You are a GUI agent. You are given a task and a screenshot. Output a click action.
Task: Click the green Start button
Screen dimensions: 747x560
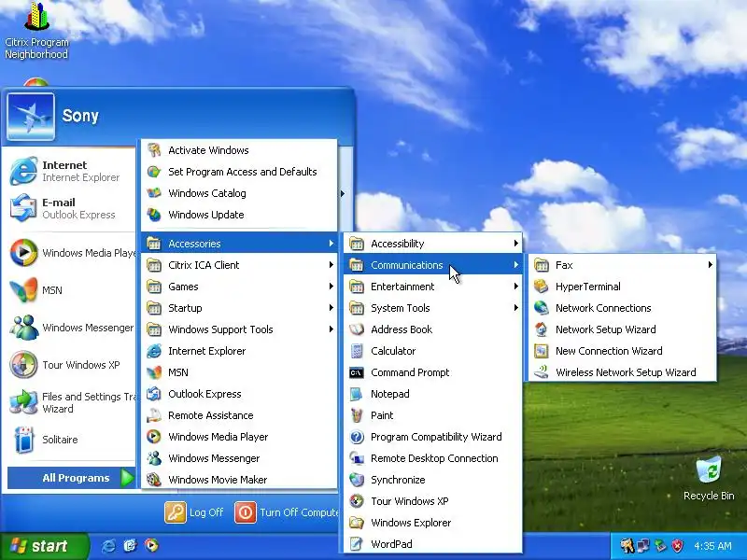[44, 546]
